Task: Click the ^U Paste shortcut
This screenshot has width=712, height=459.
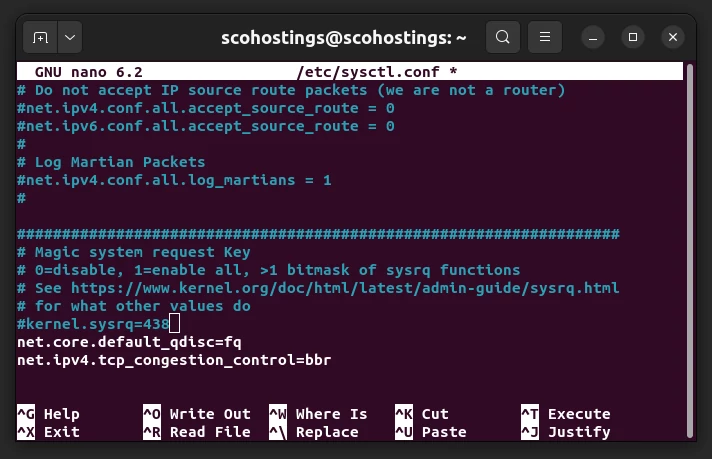Action: pos(431,432)
